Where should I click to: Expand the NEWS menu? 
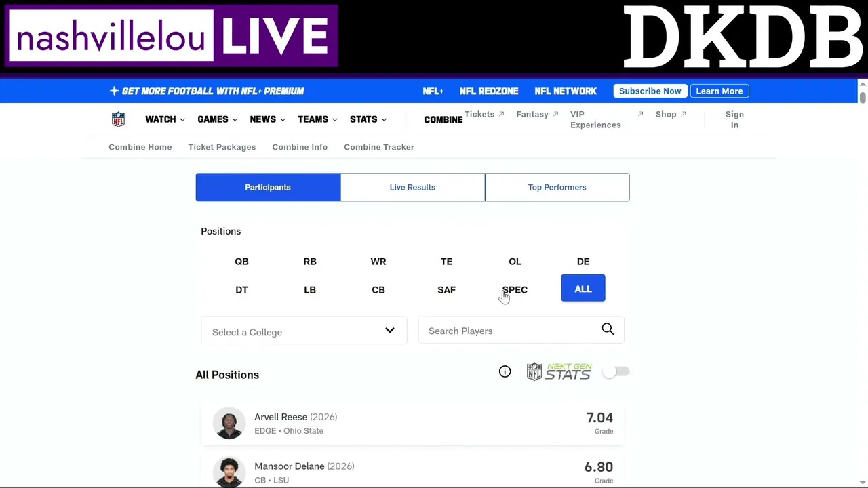tap(267, 119)
